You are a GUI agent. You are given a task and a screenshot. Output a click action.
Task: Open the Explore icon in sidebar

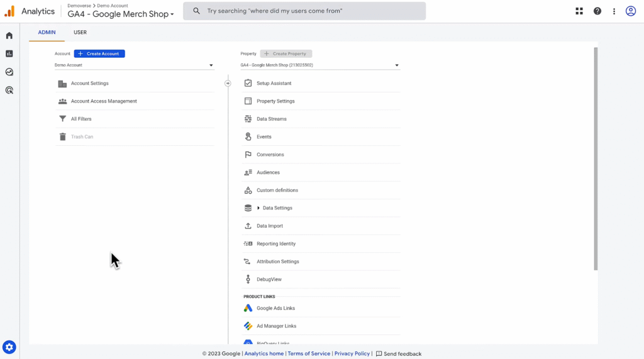[x=9, y=72]
